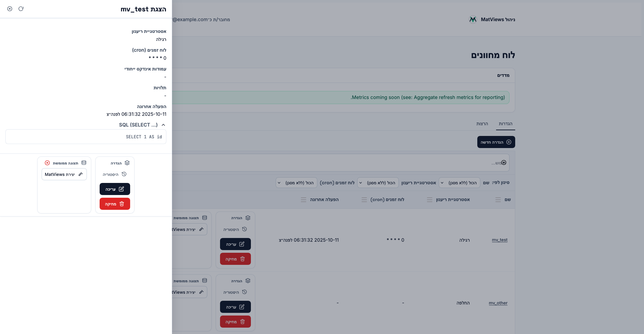The height and width of the screenshot is (334, 644).
Task: Switch to the הרצות tab
Action: pyautogui.click(x=482, y=124)
